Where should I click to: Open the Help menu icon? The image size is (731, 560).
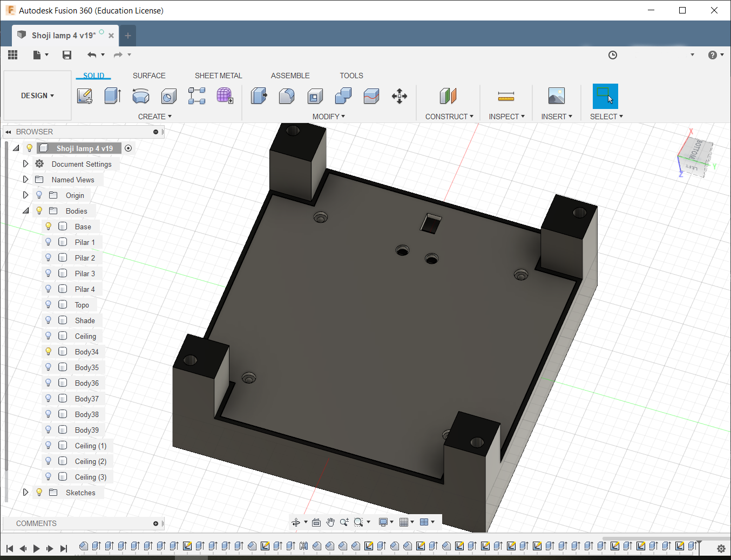(x=713, y=55)
